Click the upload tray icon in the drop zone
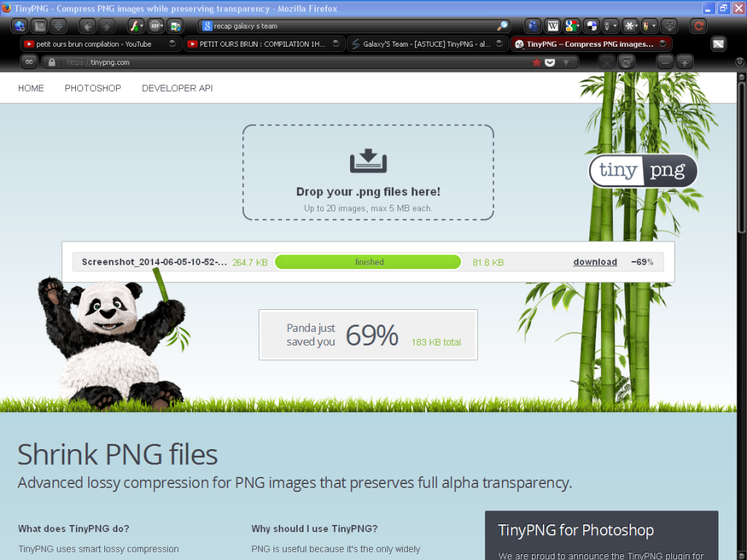The height and width of the screenshot is (560, 747). (368, 161)
